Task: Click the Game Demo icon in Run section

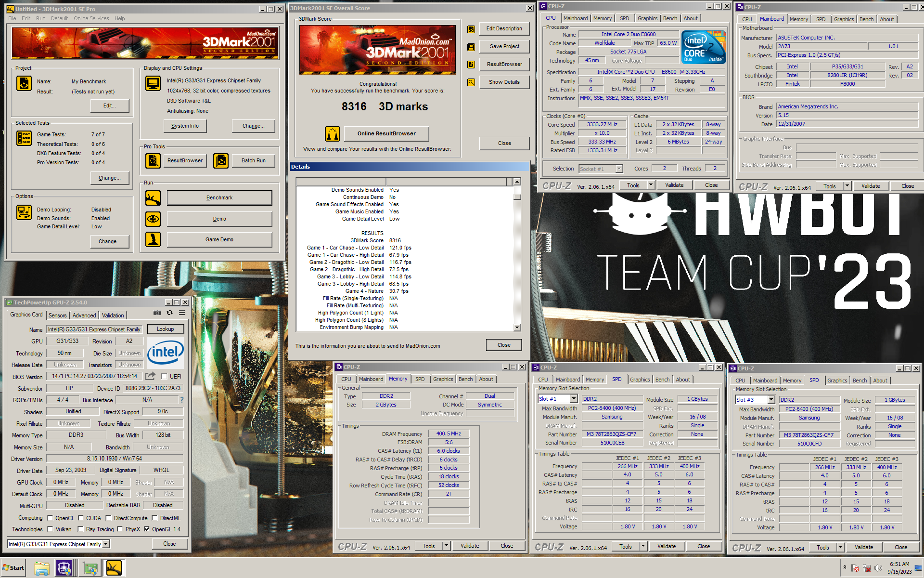Action: [x=153, y=239]
